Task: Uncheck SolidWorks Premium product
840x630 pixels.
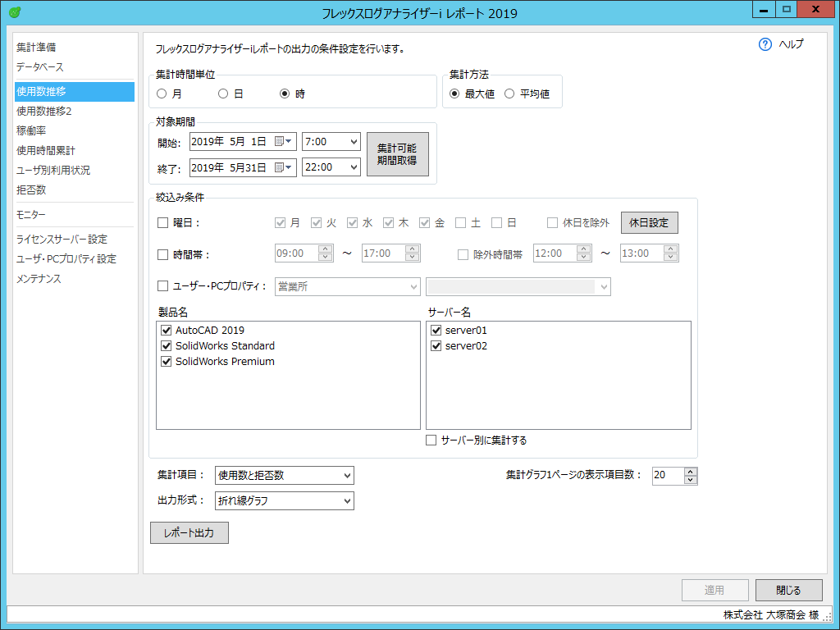Action: coord(166,361)
